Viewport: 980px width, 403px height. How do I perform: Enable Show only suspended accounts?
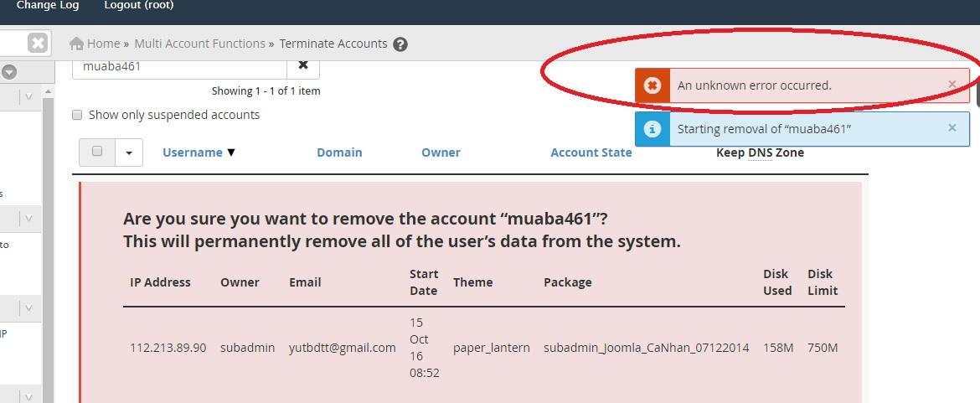point(78,115)
